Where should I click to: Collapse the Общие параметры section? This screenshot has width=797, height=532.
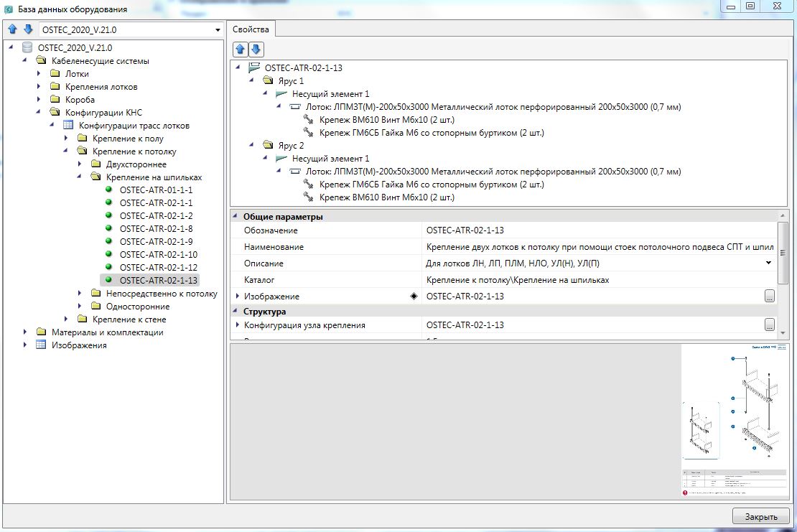[x=236, y=216]
